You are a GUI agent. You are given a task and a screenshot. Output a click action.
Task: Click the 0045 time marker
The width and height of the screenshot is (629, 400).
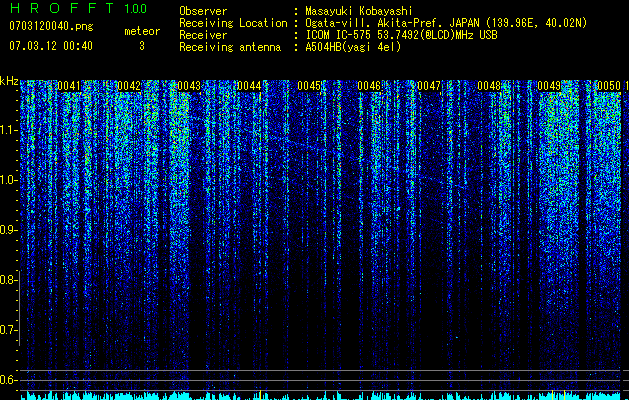309,86
